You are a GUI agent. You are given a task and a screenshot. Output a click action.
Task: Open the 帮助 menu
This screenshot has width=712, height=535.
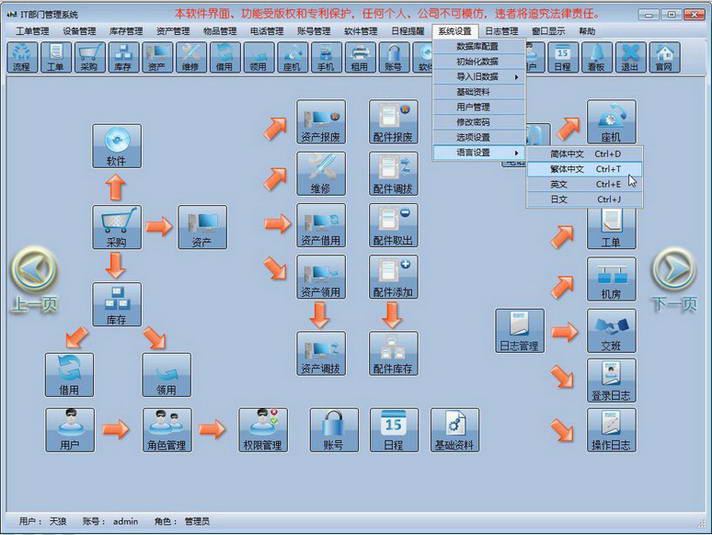587,31
